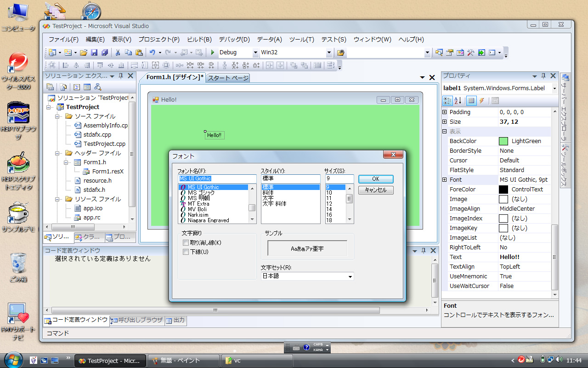588x368 pixels.
Task: Switch to the 出力 tab
Action: (175, 320)
